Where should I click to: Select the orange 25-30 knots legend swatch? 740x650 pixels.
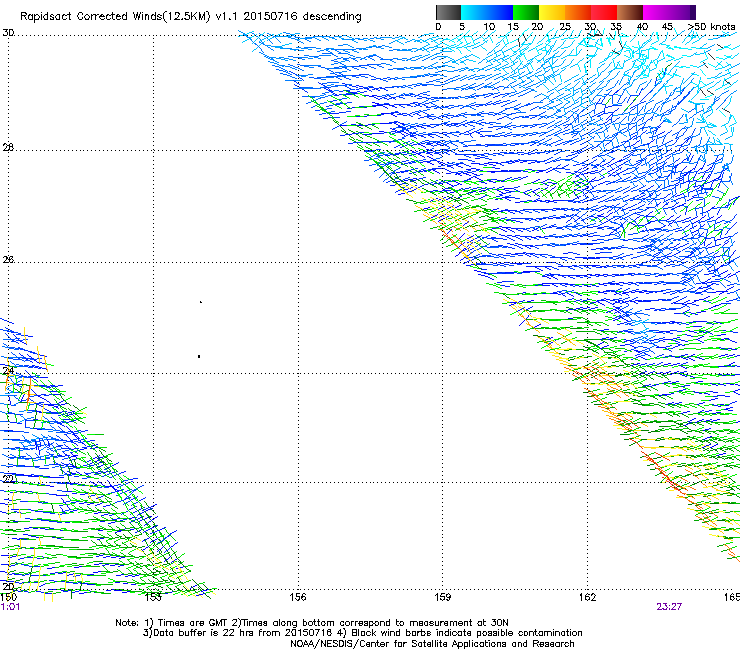(578, 12)
